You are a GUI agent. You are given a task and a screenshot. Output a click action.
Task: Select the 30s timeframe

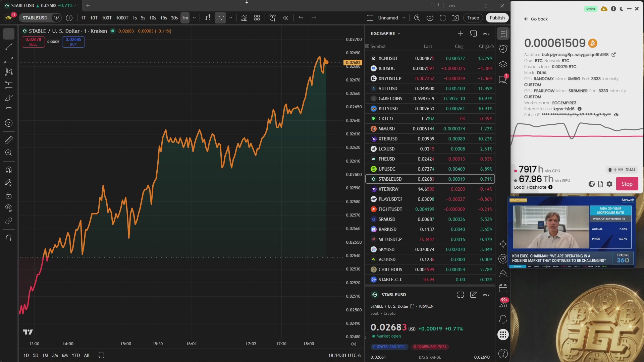(x=174, y=18)
